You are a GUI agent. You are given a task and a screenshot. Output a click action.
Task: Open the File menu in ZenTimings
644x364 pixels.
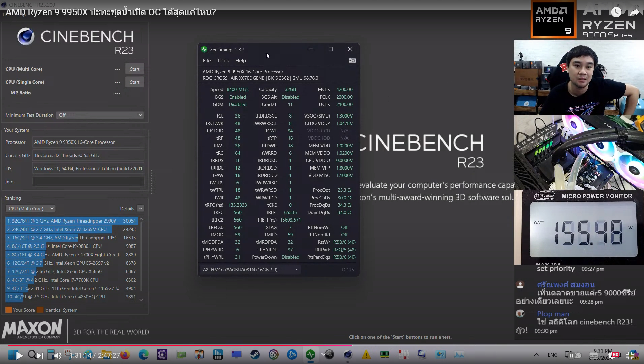pos(207,61)
